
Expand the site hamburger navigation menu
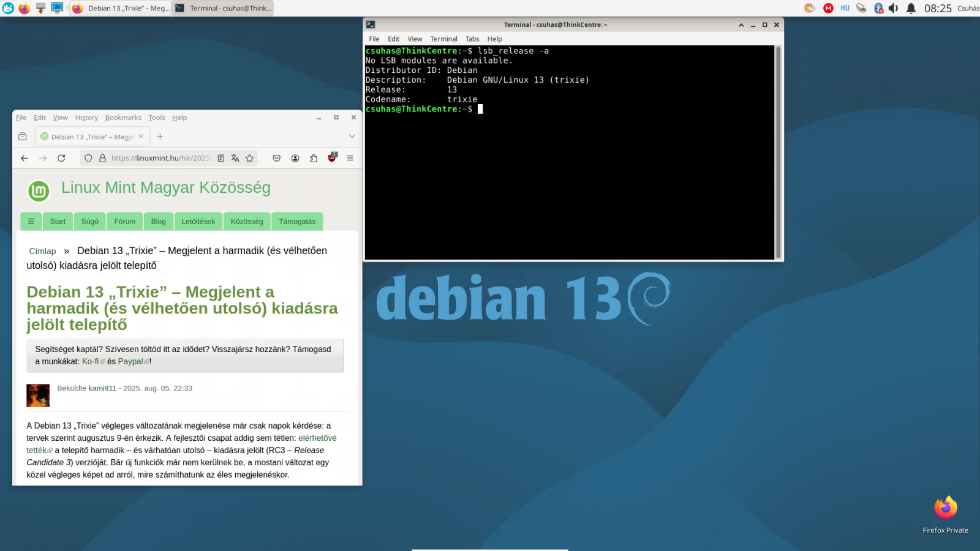click(31, 222)
